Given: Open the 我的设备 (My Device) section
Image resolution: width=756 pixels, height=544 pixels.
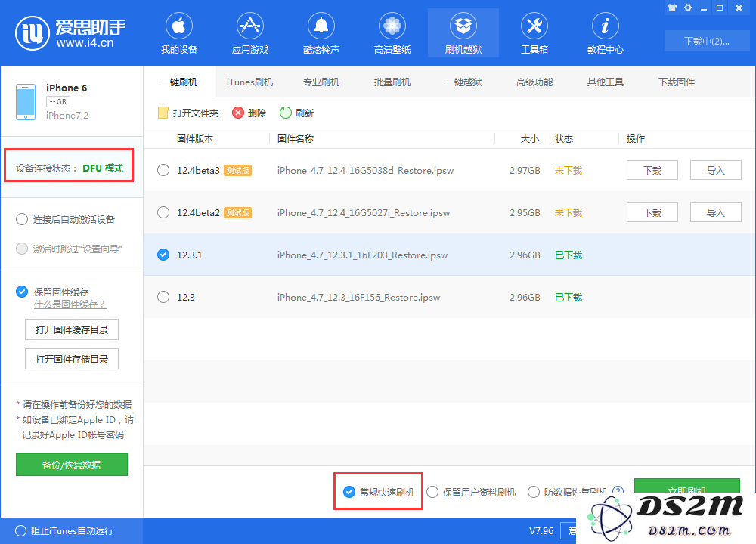Looking at the screenshot, I should tap(179, 33).
